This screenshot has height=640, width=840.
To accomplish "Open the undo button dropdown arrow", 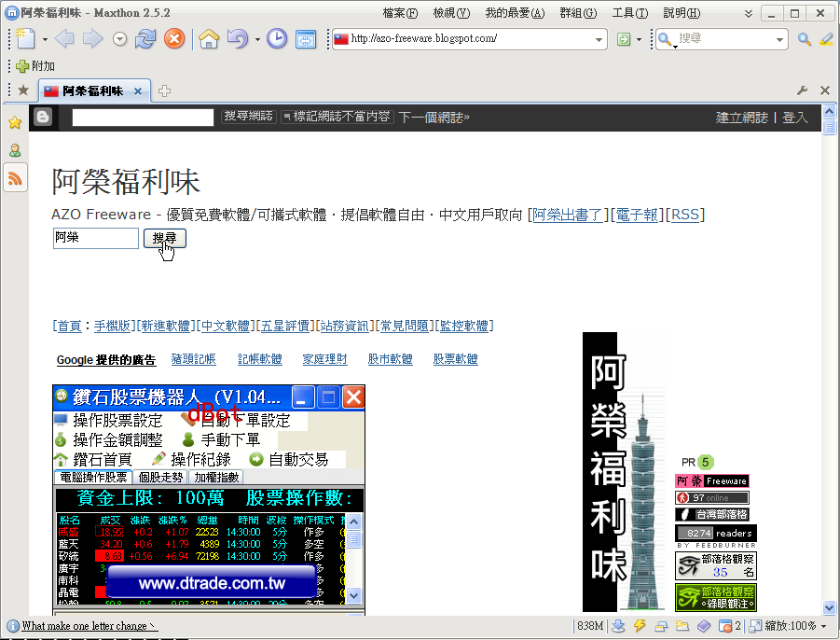I will [x=255, y=38].
